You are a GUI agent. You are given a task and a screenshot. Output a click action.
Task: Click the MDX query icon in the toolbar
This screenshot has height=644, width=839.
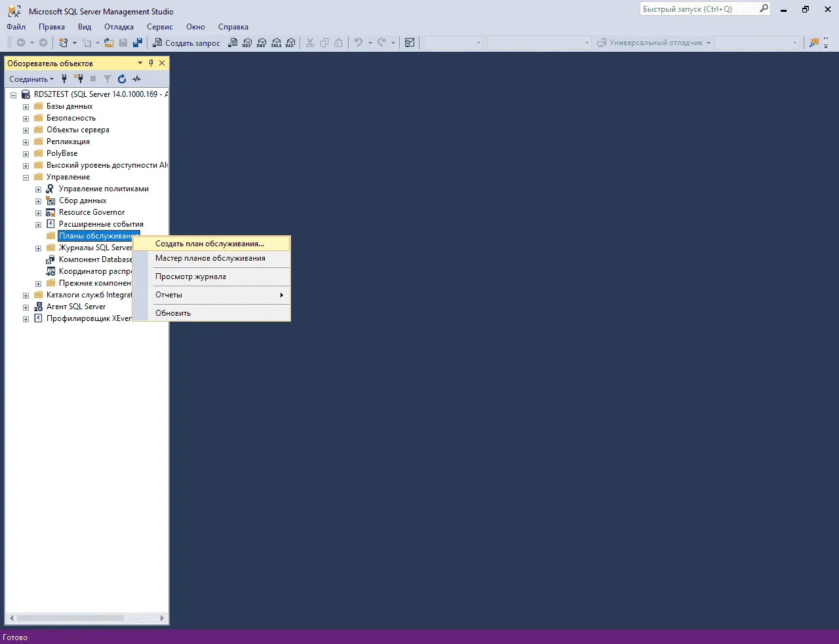pyautogui.click(x=247, y=43)
